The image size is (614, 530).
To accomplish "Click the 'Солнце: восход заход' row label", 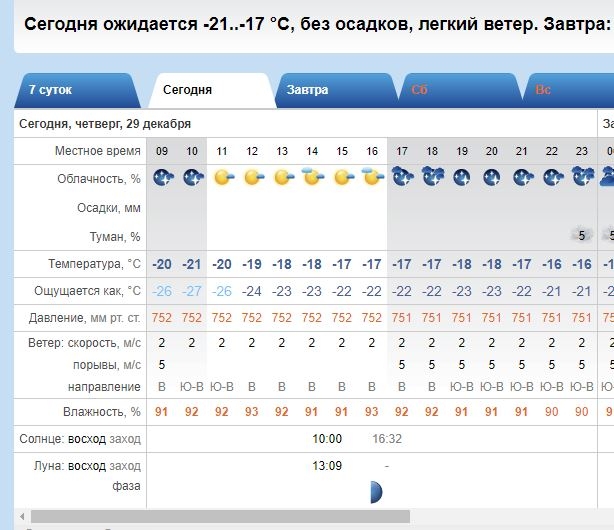I will tap(80, 439).
